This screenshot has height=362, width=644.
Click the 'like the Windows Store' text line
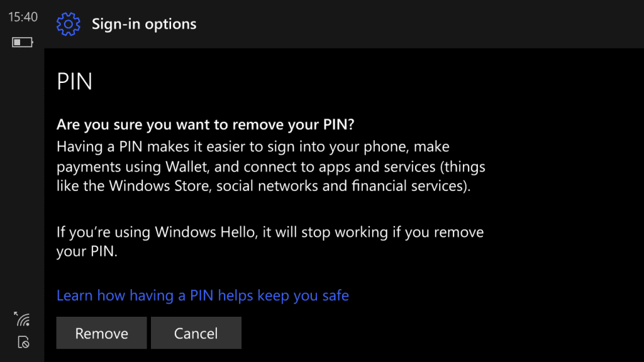coord(264,186)
